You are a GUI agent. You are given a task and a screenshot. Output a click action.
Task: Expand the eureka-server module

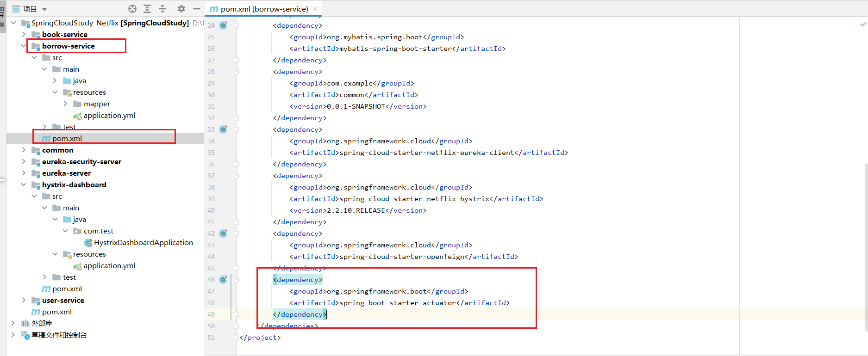[24, 173]
